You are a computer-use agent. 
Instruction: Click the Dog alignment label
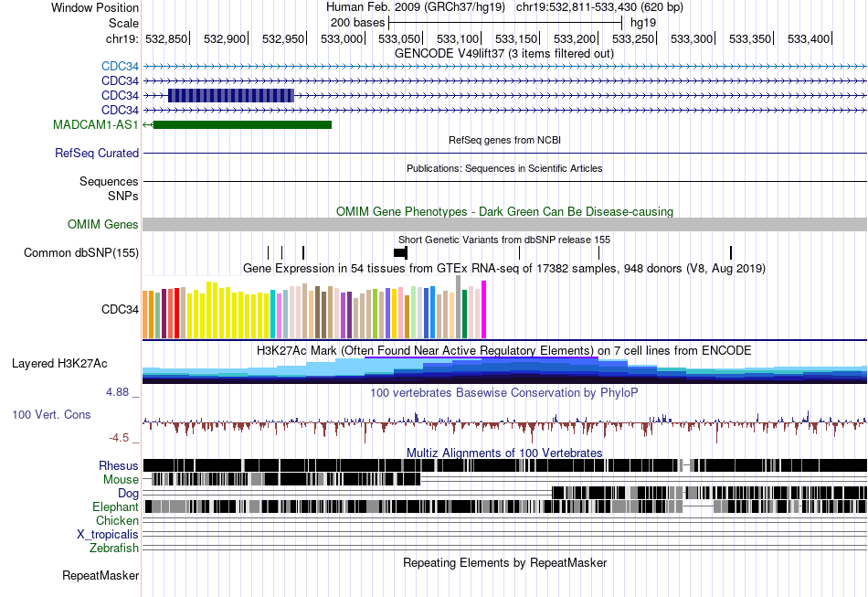coord(128,493)
